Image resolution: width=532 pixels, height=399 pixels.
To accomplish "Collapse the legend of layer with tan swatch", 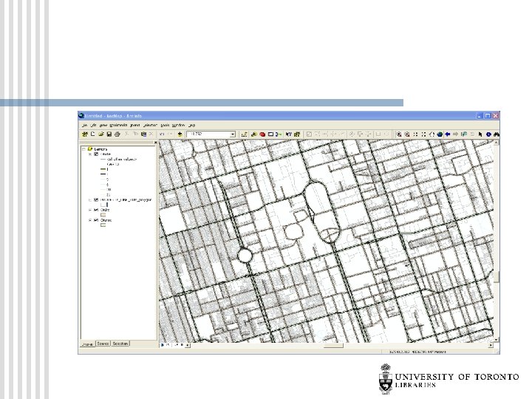I will 90,210.
